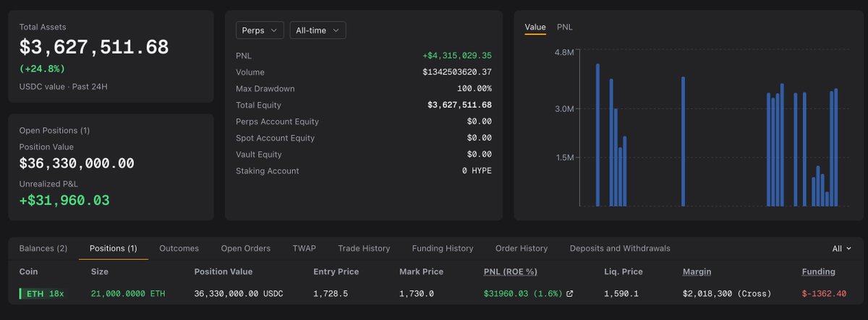Open Deposits and Withdrawals tab
Image resolution: width=868 pixels, height=320 pixels.
point(620,248)
